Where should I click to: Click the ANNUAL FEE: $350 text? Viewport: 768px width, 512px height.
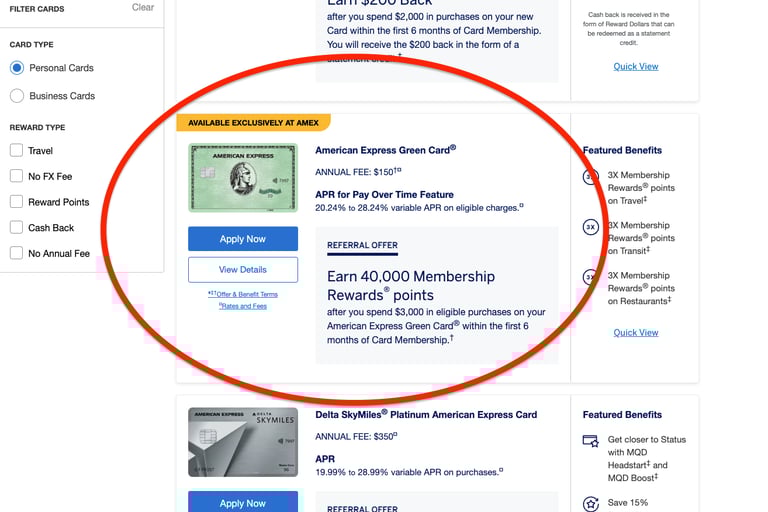pyautogui.click(x=356, y=437)
